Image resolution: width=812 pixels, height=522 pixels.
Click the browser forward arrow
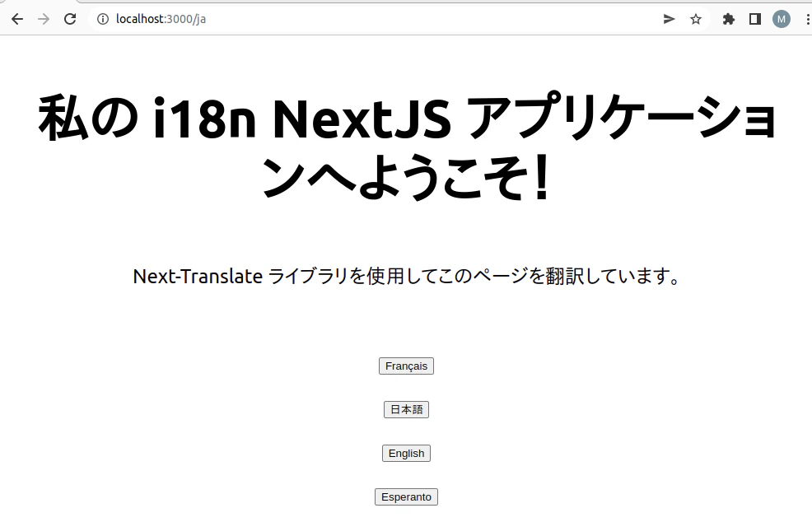(44, 19)
